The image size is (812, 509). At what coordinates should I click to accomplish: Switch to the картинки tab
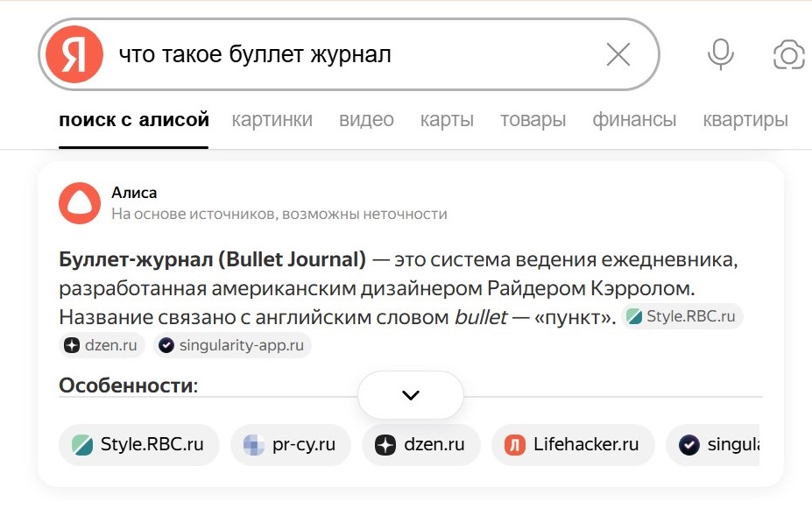272,119
